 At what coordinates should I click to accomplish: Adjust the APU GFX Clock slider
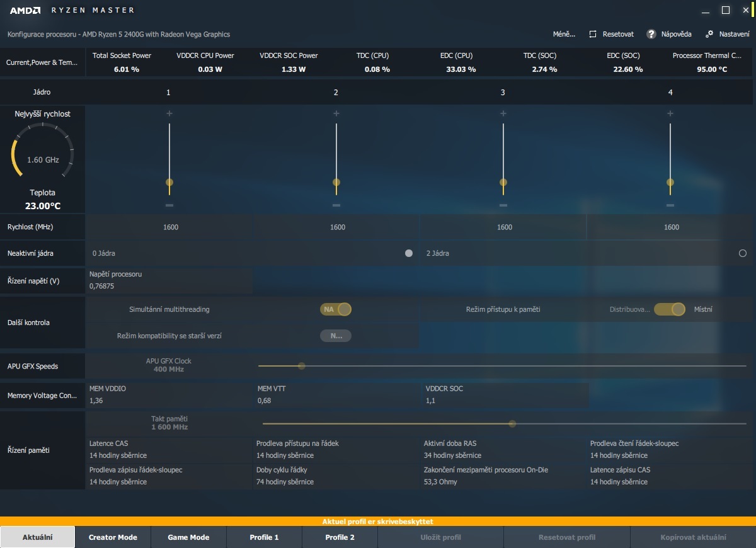[x=301, y=365]
